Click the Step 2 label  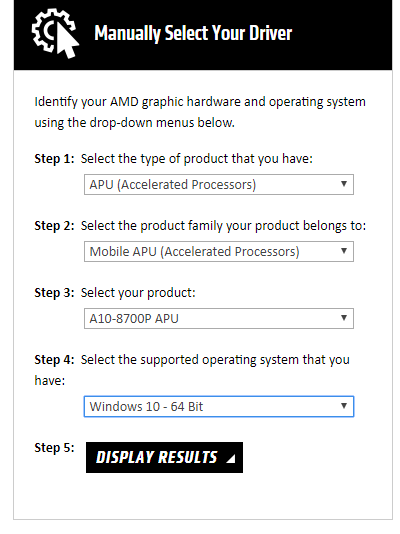[54, 226]
